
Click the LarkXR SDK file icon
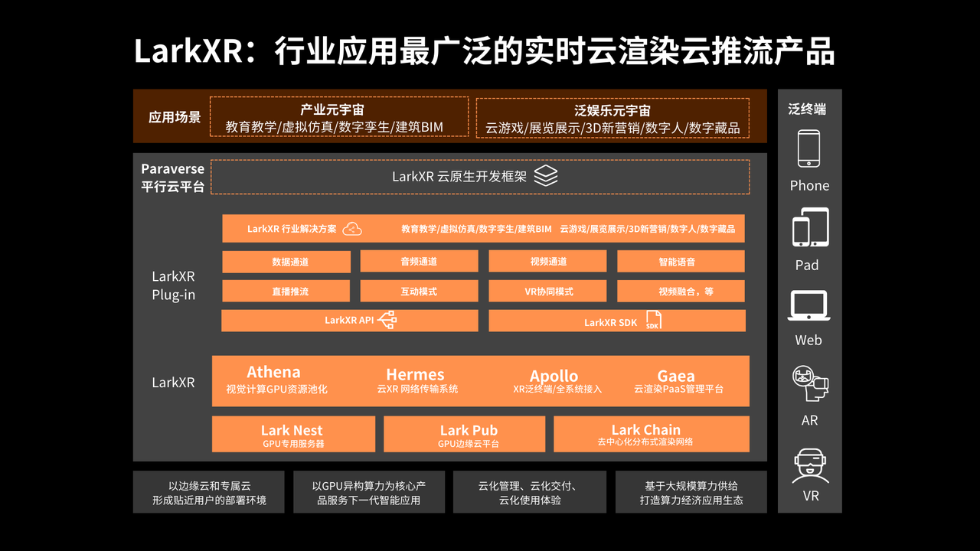653,321
